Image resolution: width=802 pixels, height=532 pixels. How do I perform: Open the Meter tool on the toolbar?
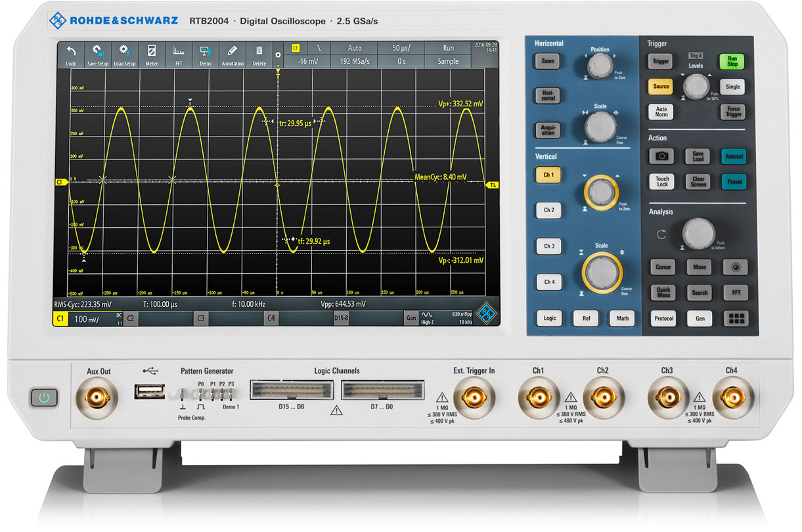tap(152, 55)
